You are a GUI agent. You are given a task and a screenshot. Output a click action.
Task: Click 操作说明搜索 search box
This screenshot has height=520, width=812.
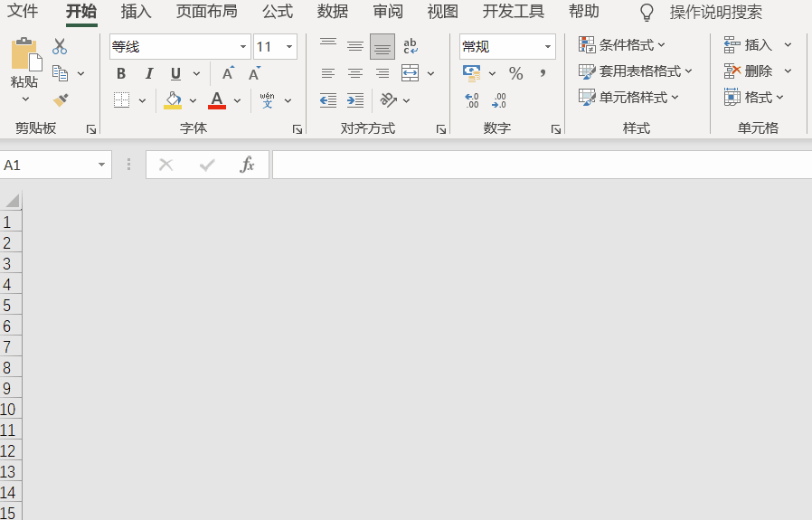715,12
